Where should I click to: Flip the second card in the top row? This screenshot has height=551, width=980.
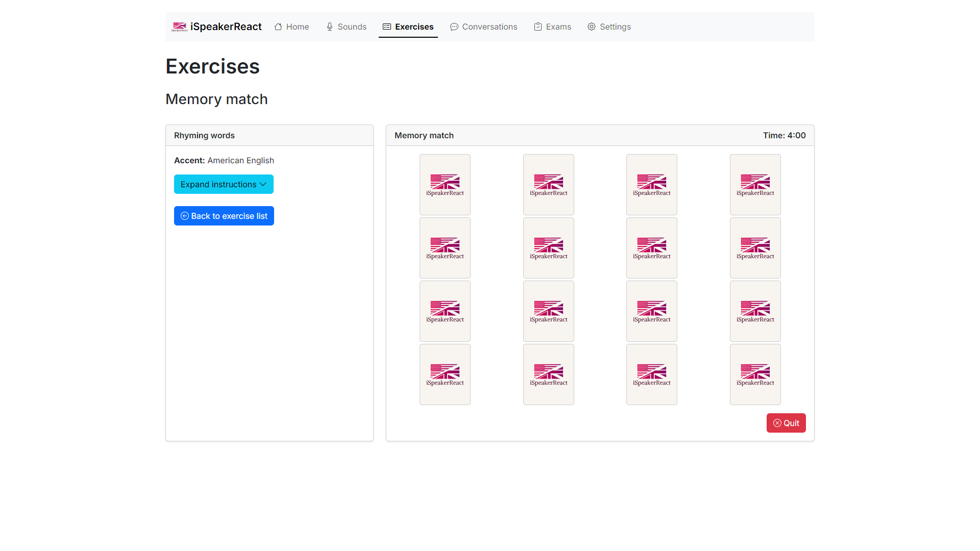[x=549, y=185]
